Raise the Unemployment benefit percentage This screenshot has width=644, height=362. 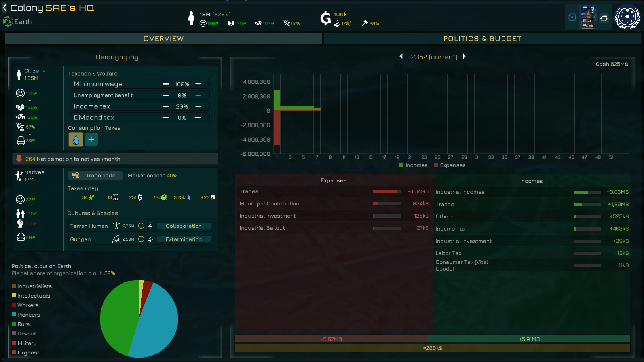[198, 95]
